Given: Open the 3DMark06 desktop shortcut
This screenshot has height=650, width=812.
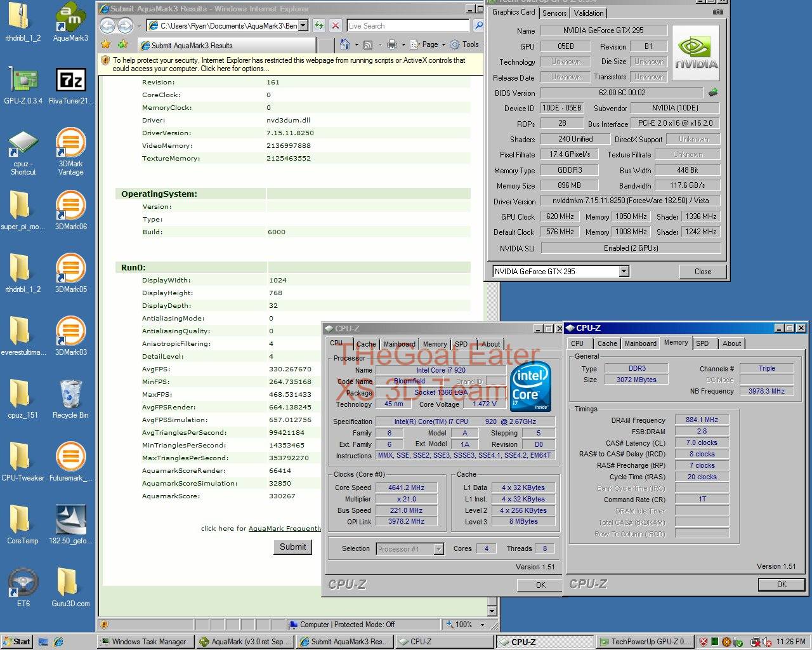Looking at the screenshot, I should click(x=70, y=211).
